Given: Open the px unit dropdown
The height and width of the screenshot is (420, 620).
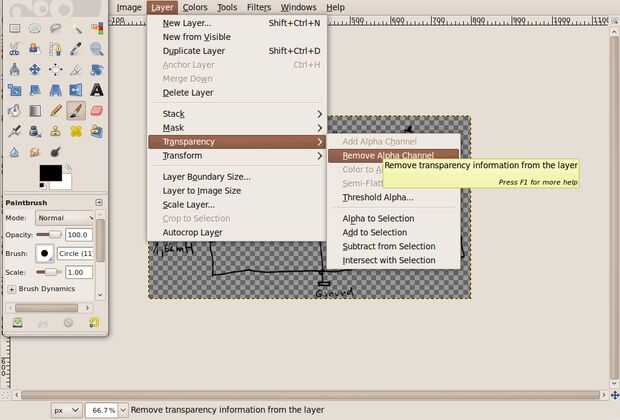Looking at the screenshot, I should [x=66, y=411].
